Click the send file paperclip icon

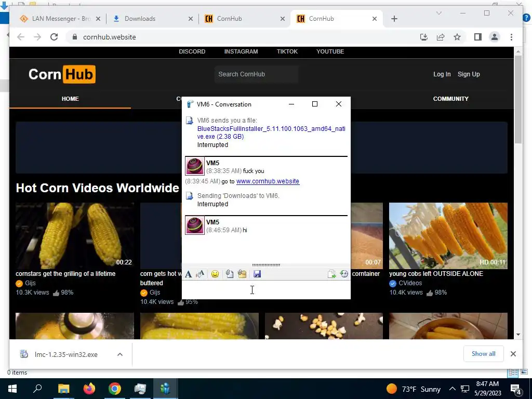coord(230,274)
